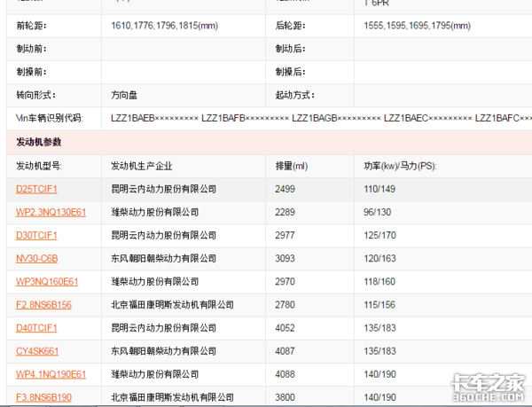The image size is (532, 407).
Task: Select the 制动前 label
Action: (32, 49)
